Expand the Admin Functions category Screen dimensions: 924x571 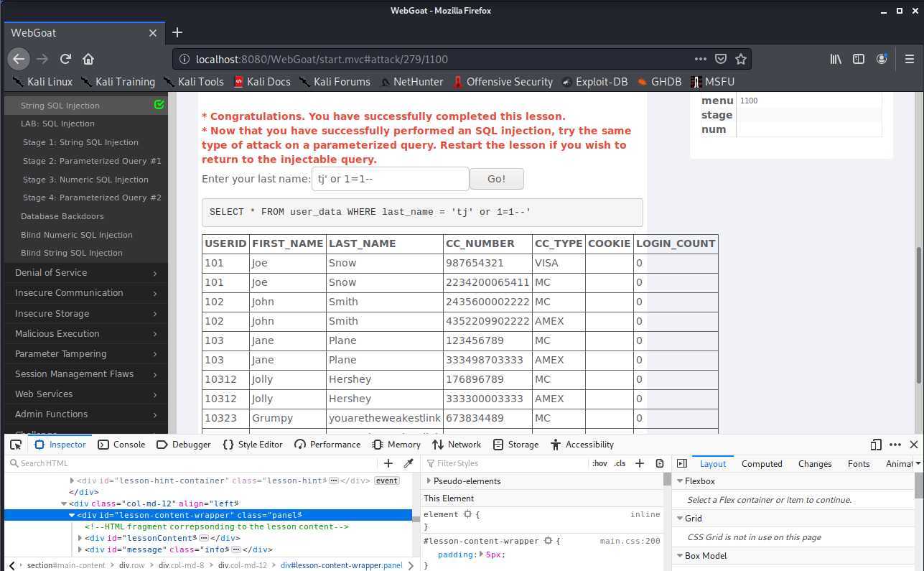click(x=86, y=414)
